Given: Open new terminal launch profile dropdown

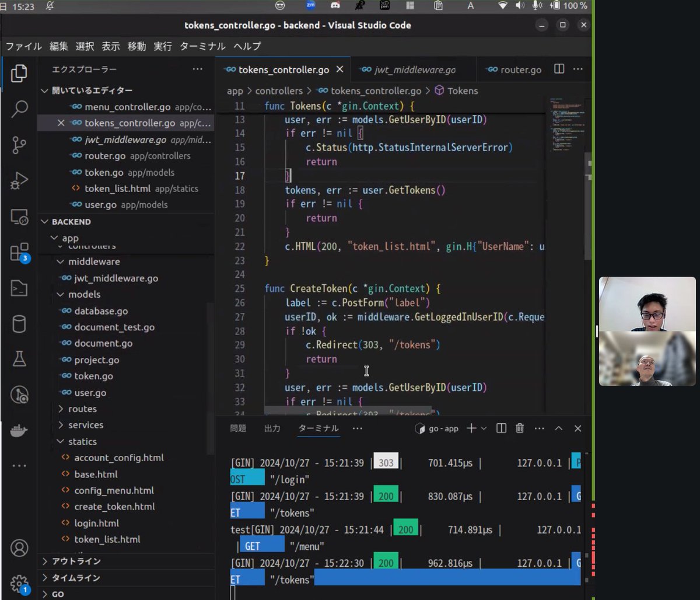Looking at the screenshot, I should 484,428.
